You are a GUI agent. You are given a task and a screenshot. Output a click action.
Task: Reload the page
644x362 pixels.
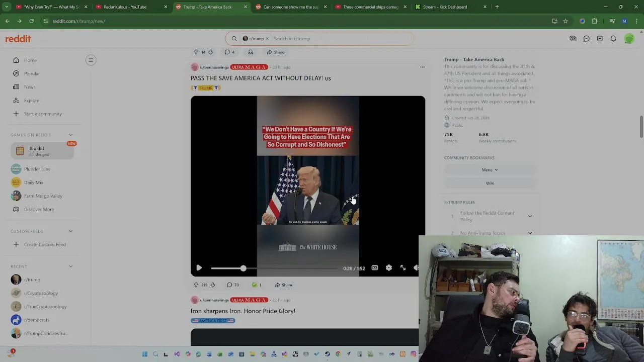[x=31, y=21]
